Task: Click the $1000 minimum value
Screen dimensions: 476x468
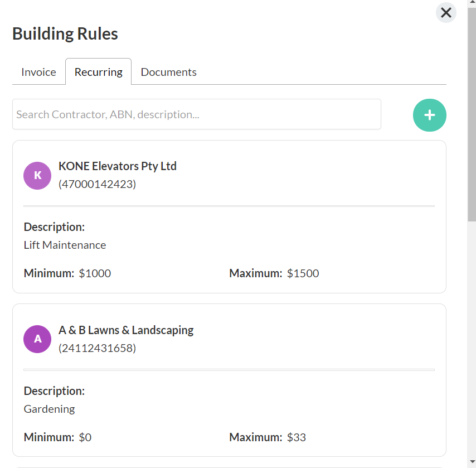Action: click(95, 273)
